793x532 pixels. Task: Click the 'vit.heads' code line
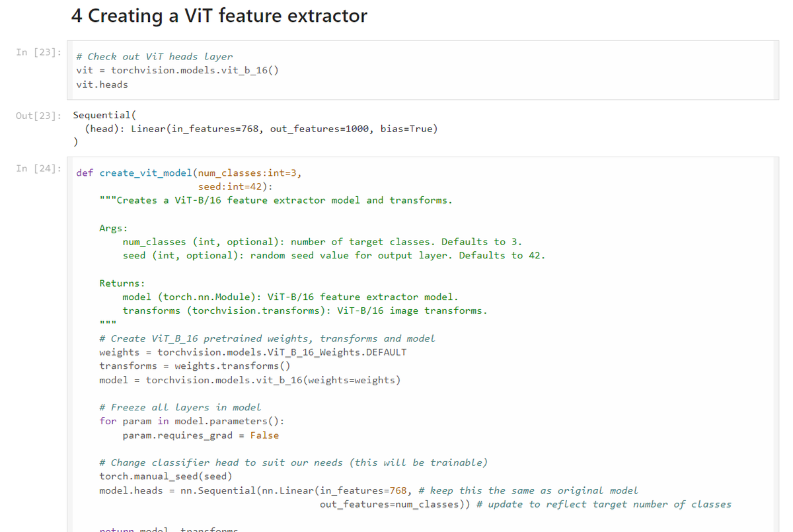[102, 85]
